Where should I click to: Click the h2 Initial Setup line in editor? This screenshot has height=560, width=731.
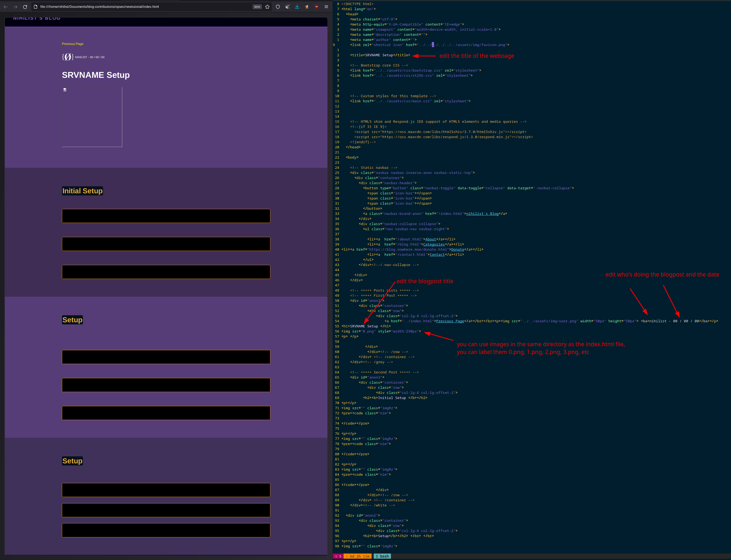click(395, 398)
